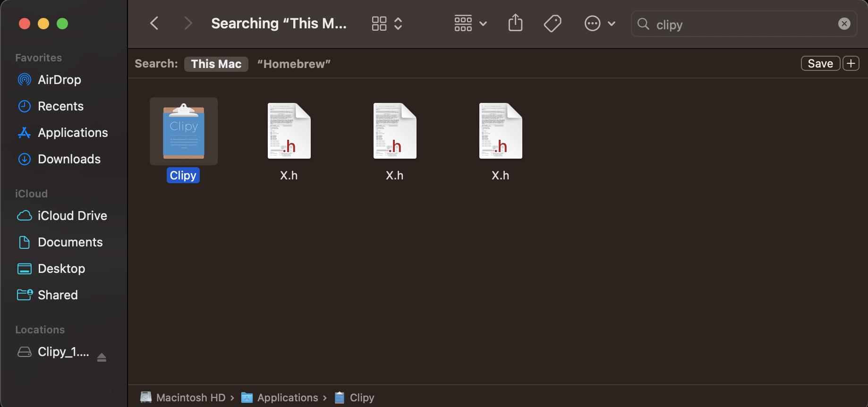Viewport: 868px width, 407px height.
Task: Click the Desktop sidebar icon
Action: 25,269
